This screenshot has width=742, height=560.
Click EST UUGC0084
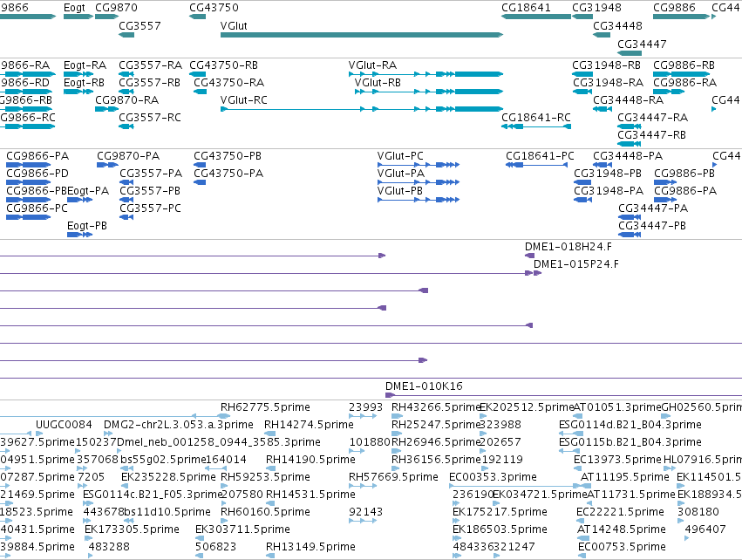[39, 434]
